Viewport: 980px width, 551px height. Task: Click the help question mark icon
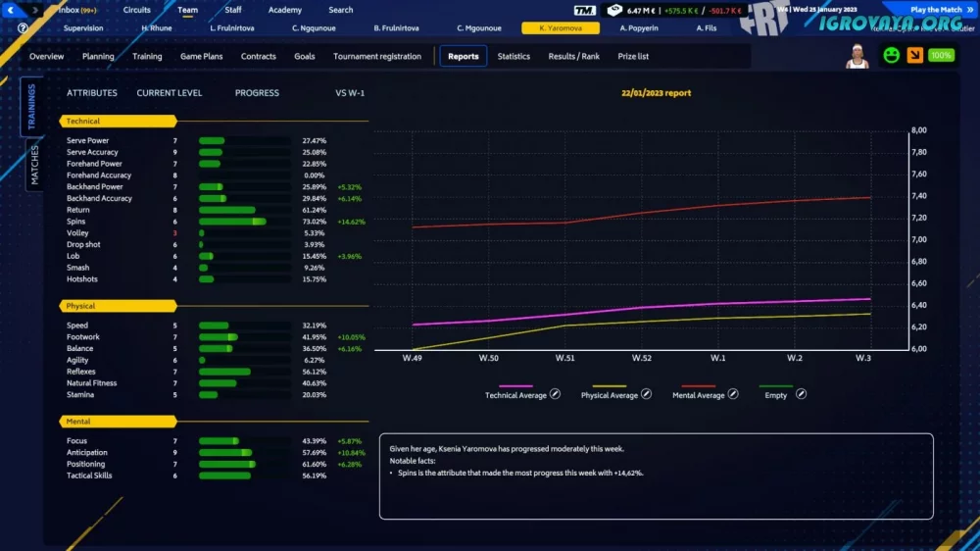[x=23, y=28]
